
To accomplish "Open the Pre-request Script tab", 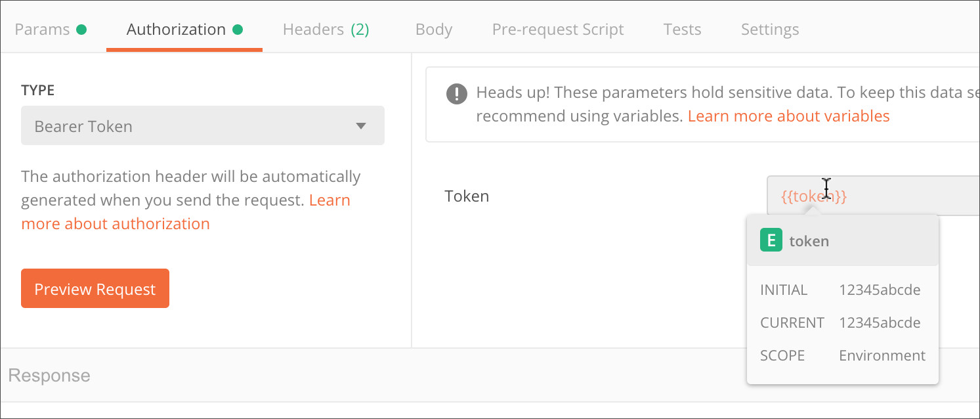I will pyautogui.click(x=557, y=29).
